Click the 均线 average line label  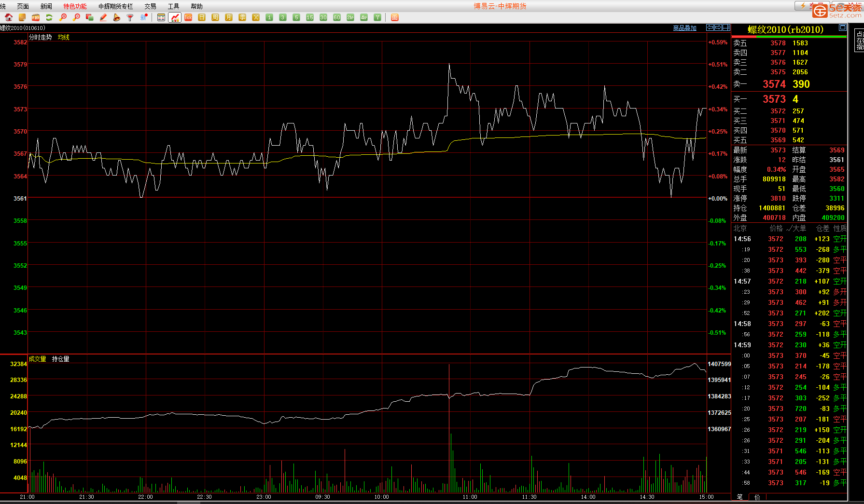[x=64, y=37]
